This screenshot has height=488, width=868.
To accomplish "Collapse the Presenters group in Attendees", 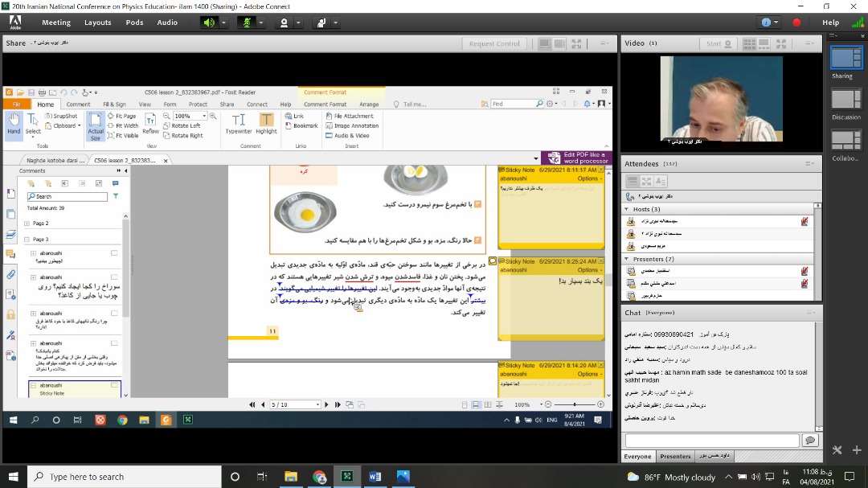I will [627, 259].
